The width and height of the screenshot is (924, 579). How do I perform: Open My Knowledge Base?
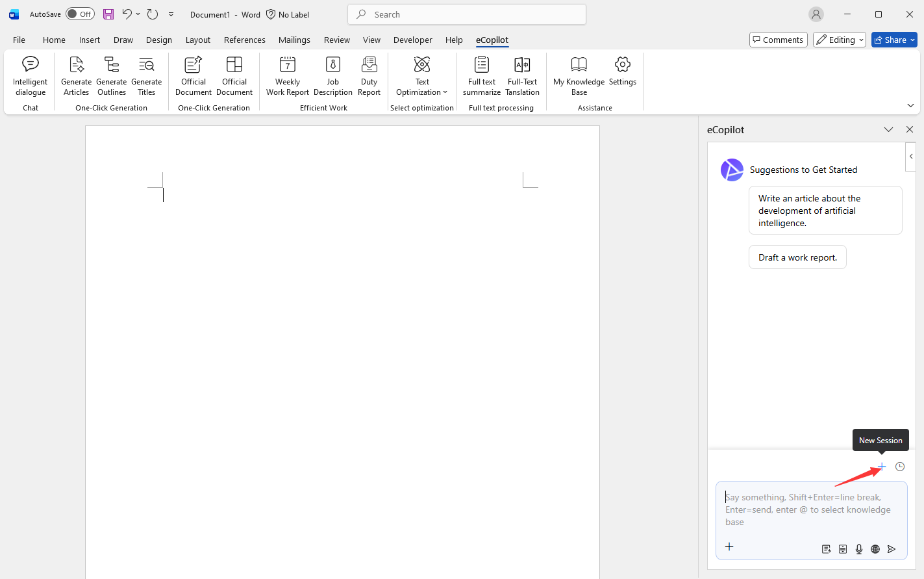point(579,76)
